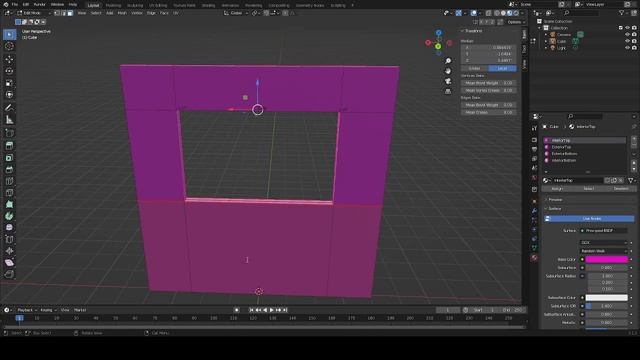Image resolution: width=640 pixels, height=360 pixels.
Task: Select the Rip Region tool
Action: pyautogui.click(x=9, y=274)
